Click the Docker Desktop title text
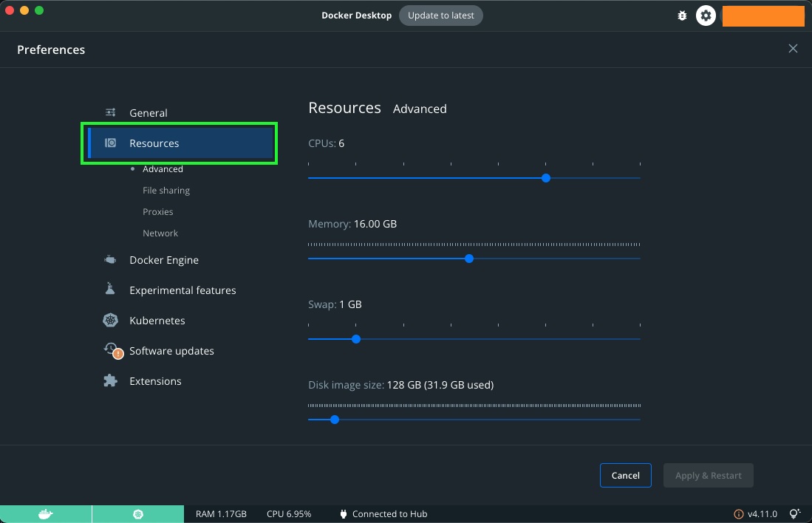Screen dimensions: 812x523 click(356, 16)
